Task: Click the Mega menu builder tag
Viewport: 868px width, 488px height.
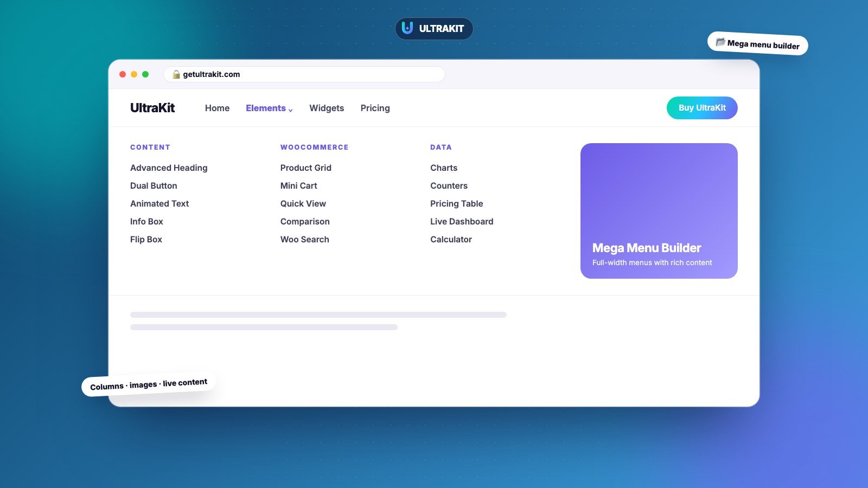Action: coord(757,43)
